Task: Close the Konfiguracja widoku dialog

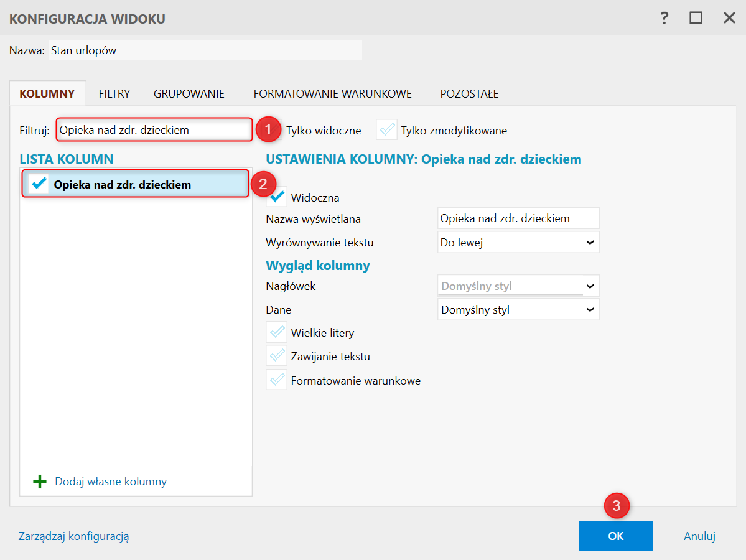Action: point(729,18)
